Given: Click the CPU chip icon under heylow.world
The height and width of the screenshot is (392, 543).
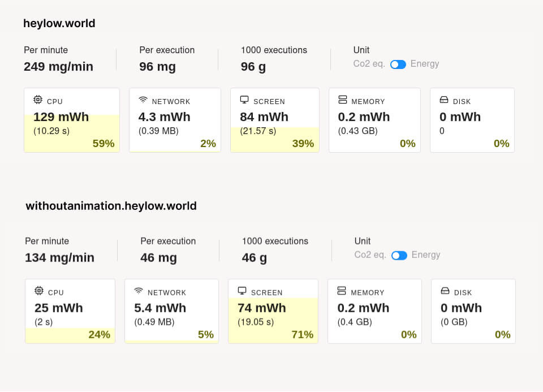Looking at the screenshot, I should 38,100.
